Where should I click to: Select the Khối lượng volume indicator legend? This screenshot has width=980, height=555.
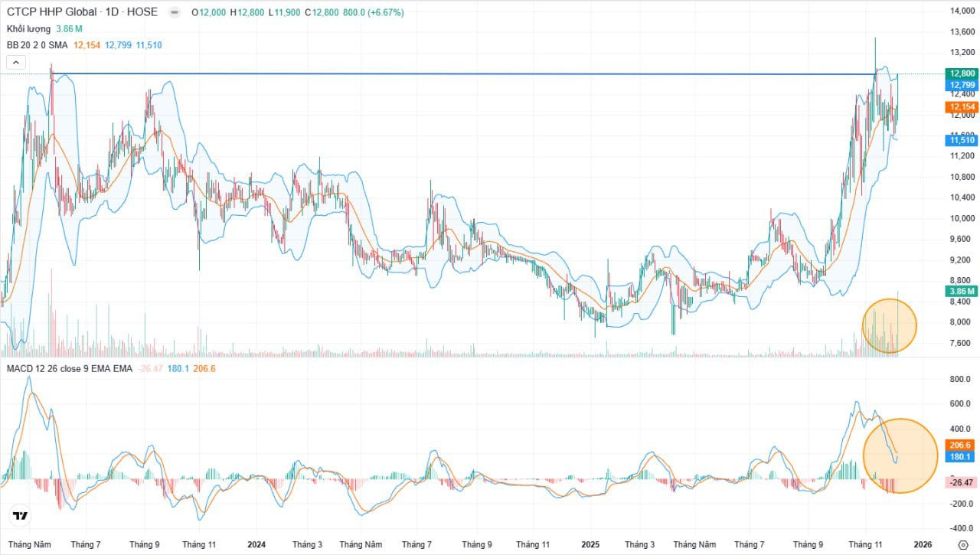(28, 29)
